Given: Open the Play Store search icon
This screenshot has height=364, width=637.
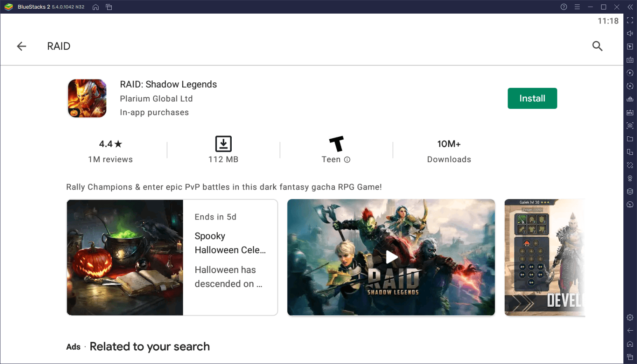Looking at the screenshot, I should [597, 46].
